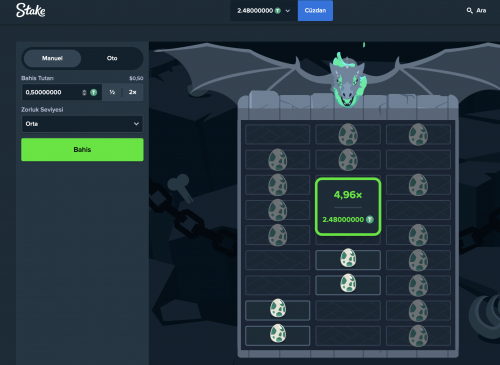Switch to the Manuel tab
Screen dimensions: 500x365
[52, 58]
